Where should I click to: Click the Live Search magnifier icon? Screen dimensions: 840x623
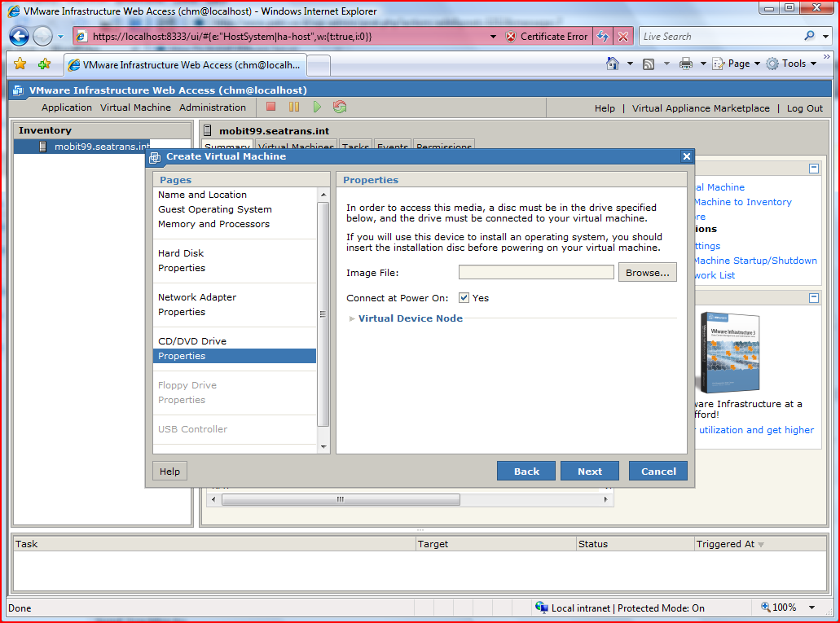pos(809,36)
